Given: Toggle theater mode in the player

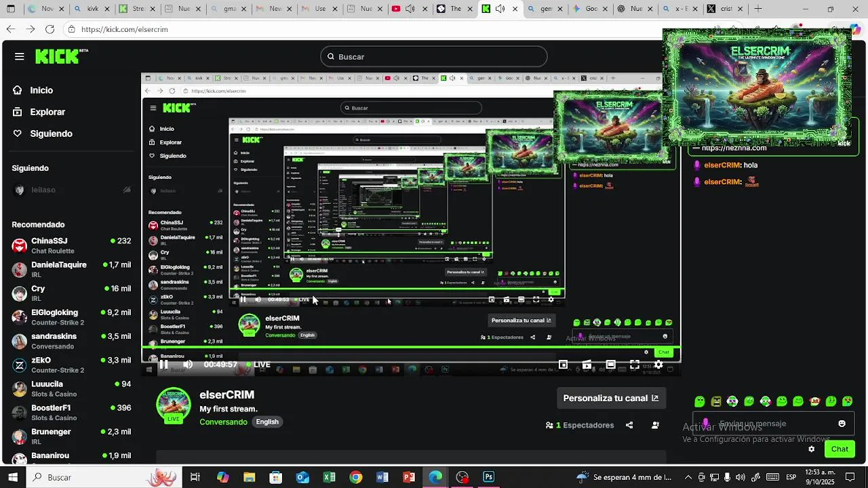Looking at the screenshot, I should click(610, 365).
